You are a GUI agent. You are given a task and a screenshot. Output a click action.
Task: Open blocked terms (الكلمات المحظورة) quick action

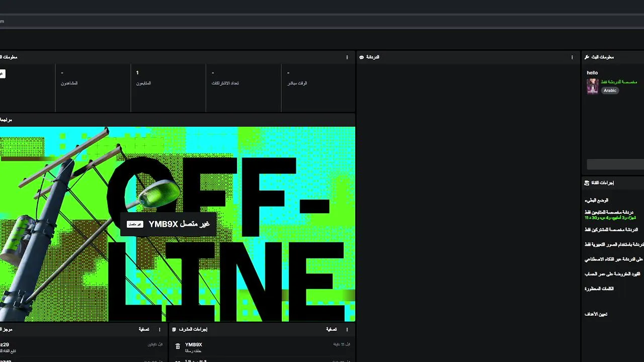tap(599, 289)
